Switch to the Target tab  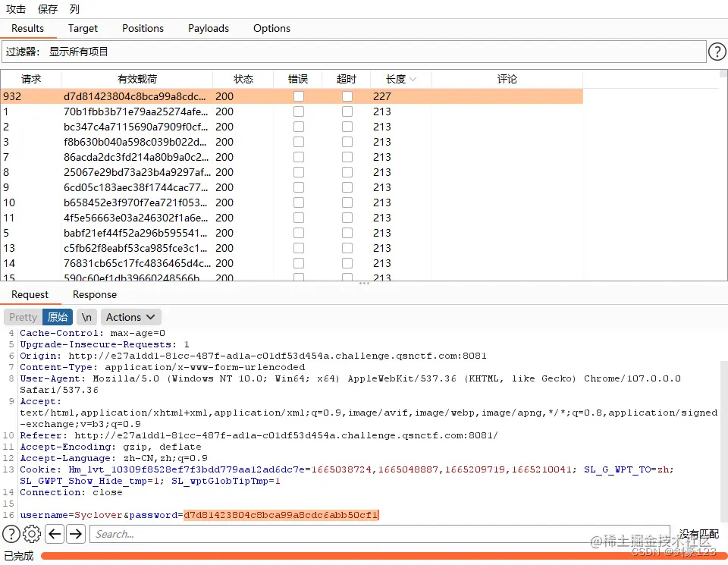point(83,28)
